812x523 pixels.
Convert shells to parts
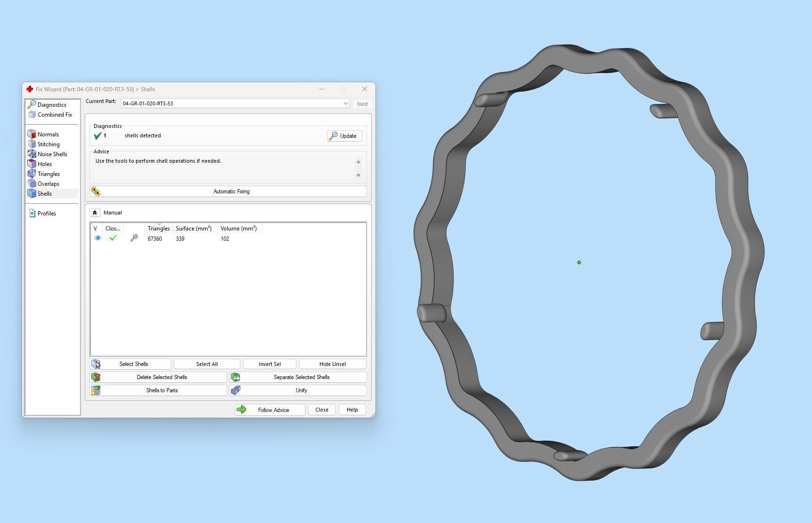point(159,390)
